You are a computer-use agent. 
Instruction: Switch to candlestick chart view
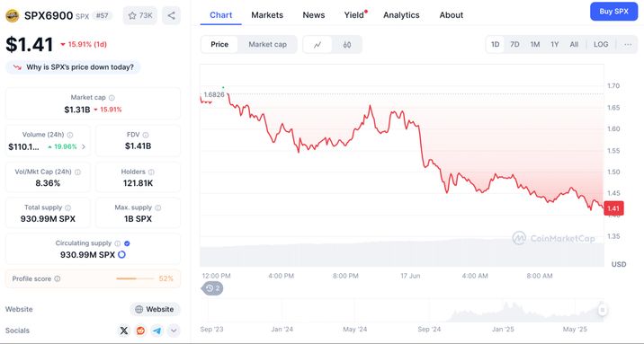(347, 45)
